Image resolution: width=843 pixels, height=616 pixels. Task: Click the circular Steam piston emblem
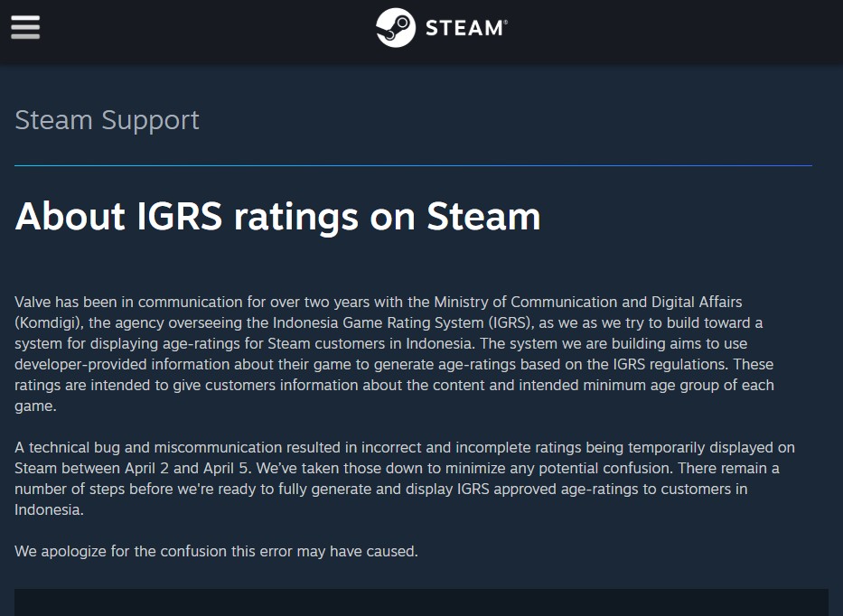(395, 27)
